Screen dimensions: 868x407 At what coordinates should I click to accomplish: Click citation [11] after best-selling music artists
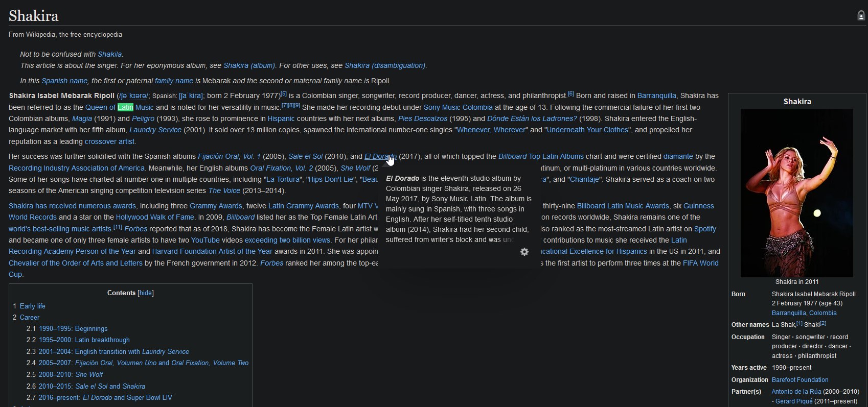118,227
